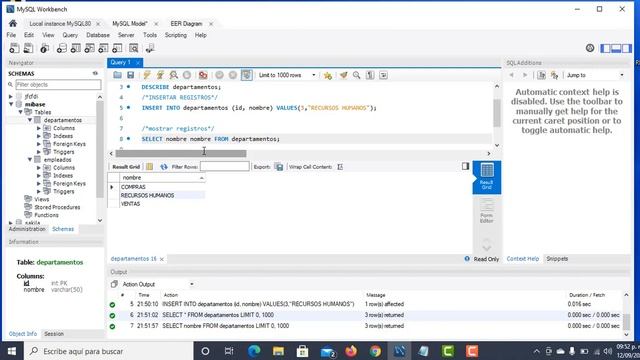Open Workbench preferences gear icon
This screenshot has width=640, height=360.
point(590,48)
